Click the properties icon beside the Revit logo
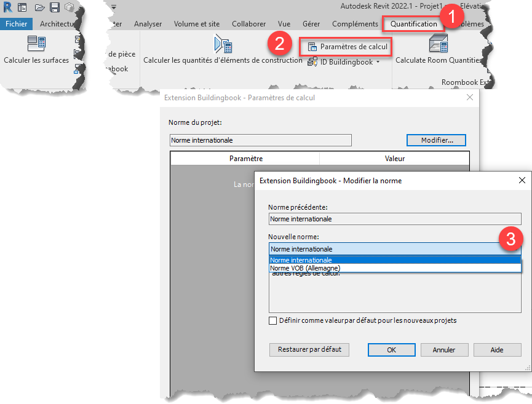 [22, 7]
